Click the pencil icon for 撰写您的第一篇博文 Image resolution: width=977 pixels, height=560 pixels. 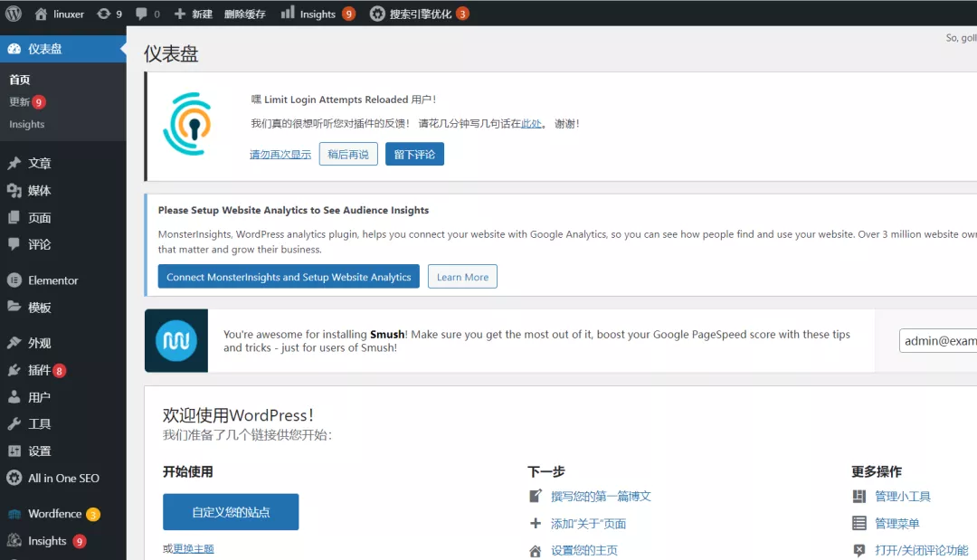(x=536, y=496)
